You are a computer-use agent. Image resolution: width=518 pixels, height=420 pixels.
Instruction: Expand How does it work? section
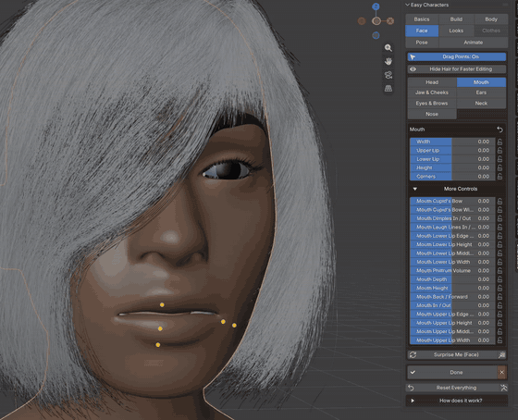tap(413, 401)
